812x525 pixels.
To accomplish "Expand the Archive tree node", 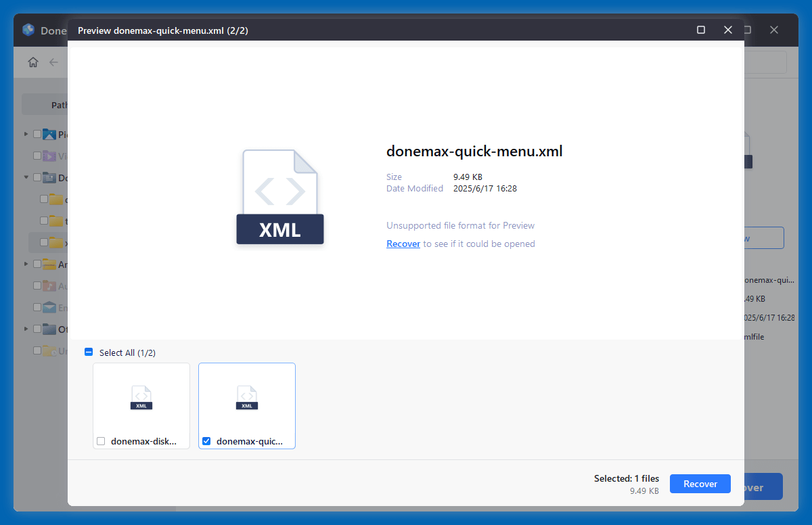I will (26, 264).
